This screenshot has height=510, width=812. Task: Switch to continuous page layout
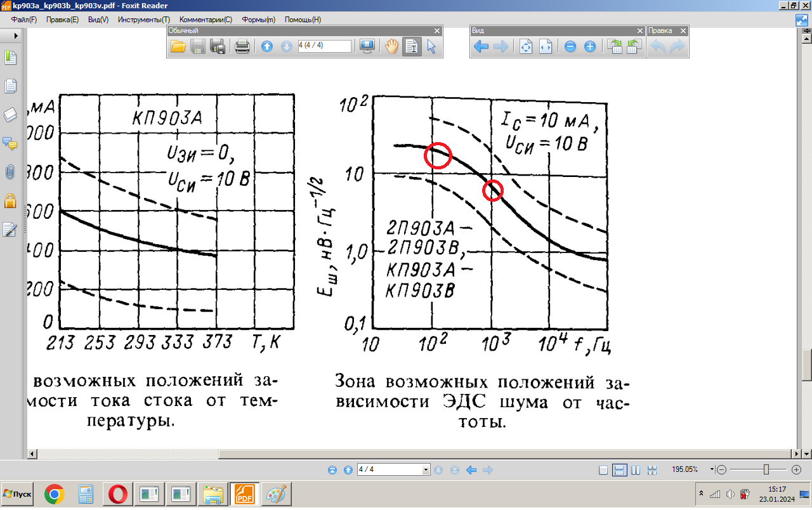(x=620, y=470)
